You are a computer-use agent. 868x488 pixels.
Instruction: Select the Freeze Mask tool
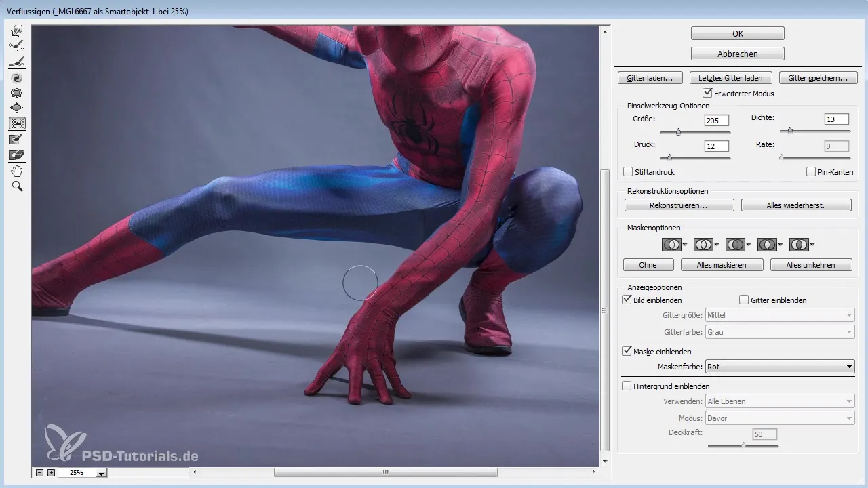tap(18, 139)
